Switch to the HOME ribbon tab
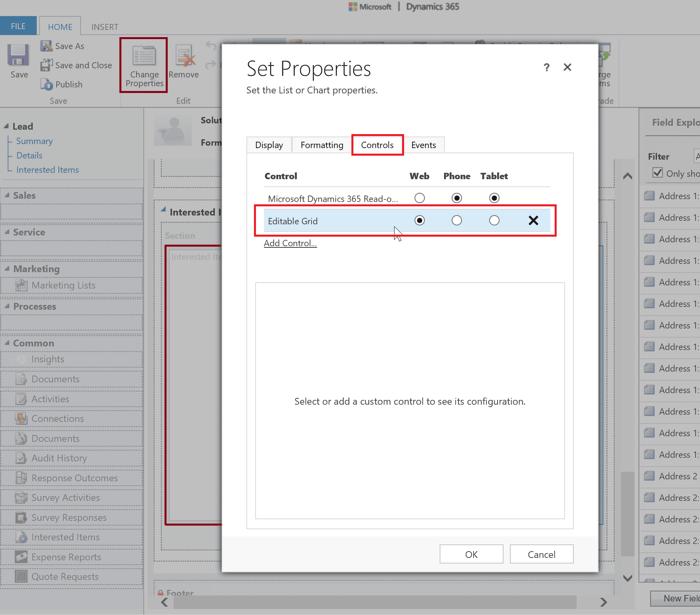This screenshot has height=615, width=700. [x=60, y=27]
